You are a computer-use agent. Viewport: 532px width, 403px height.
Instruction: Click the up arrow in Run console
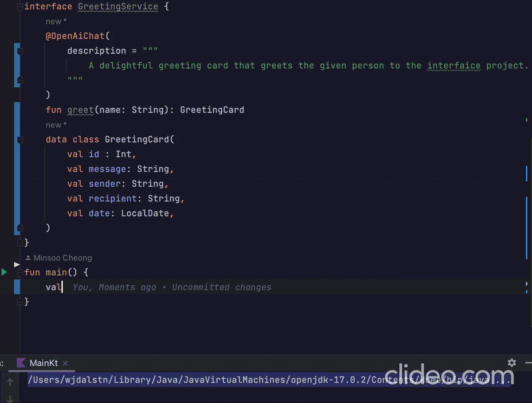(x=10, y=382)
